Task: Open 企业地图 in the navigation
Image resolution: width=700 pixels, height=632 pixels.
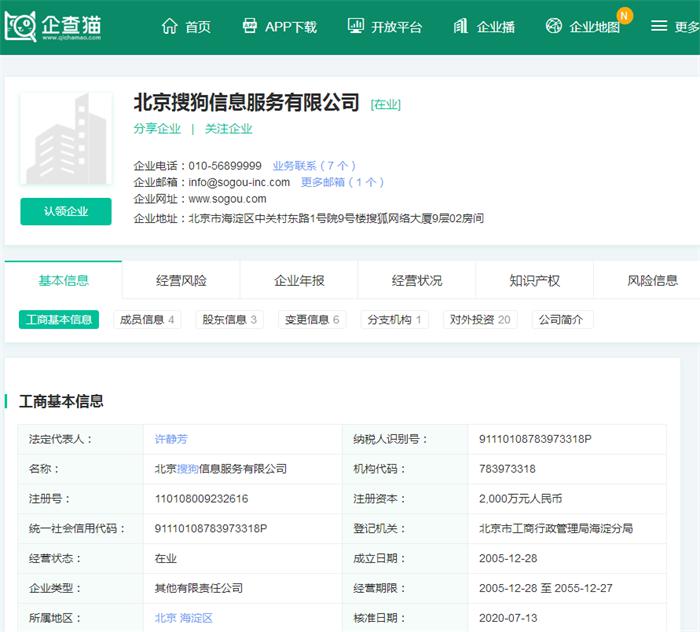Action: (x=595, y=27)
